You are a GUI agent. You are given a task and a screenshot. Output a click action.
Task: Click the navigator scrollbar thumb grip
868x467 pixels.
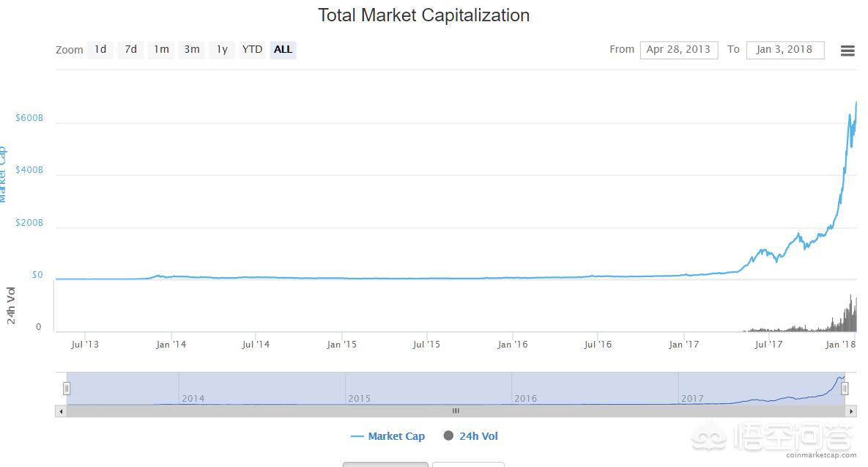click(456, 411)
